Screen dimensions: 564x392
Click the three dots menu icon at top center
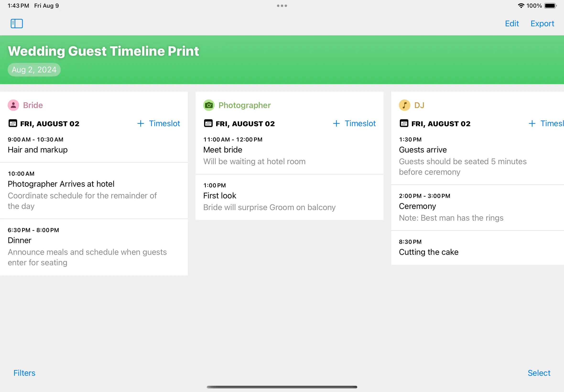point(282,5)
